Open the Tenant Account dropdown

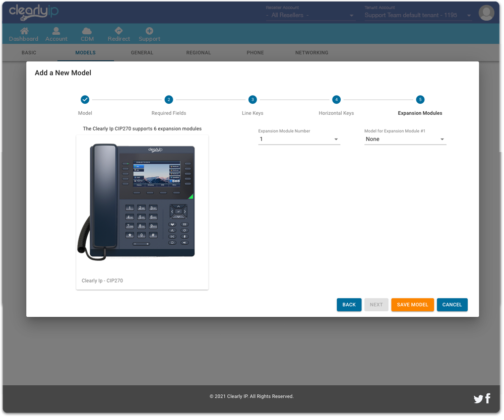pyautogui.click(x=418, y=16)
